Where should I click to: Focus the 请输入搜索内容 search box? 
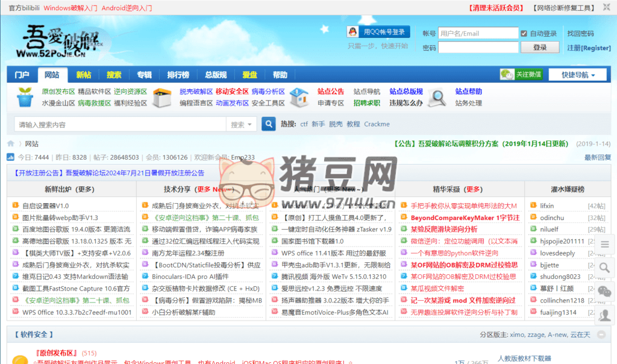(119, 125)
